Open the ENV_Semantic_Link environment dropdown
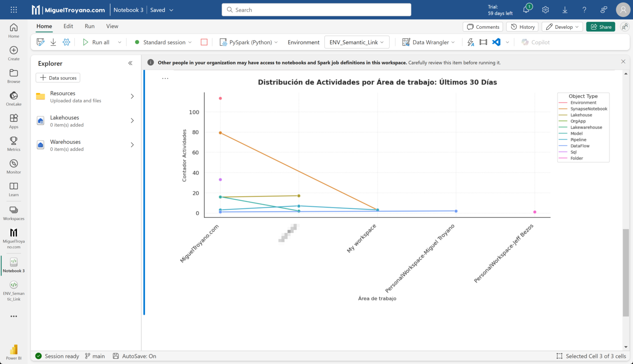 coord(356,42)
